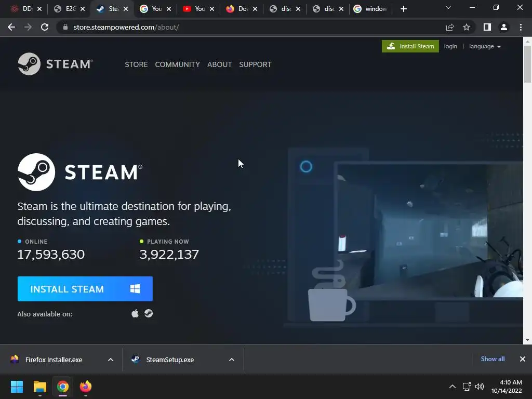Viewport: 532px width, 399px height.
Task: Open the STORE menu
Action: 136,64
